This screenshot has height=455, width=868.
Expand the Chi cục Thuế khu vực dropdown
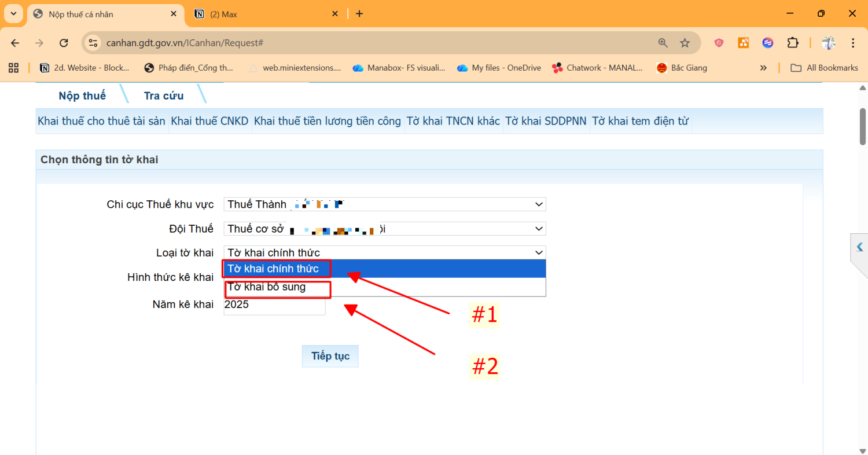pos(384,204)
